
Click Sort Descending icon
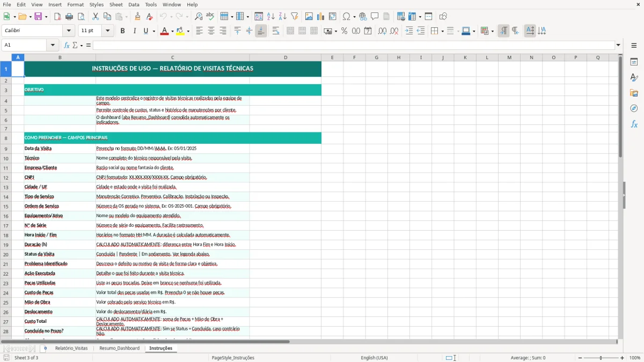pos(283,17)
